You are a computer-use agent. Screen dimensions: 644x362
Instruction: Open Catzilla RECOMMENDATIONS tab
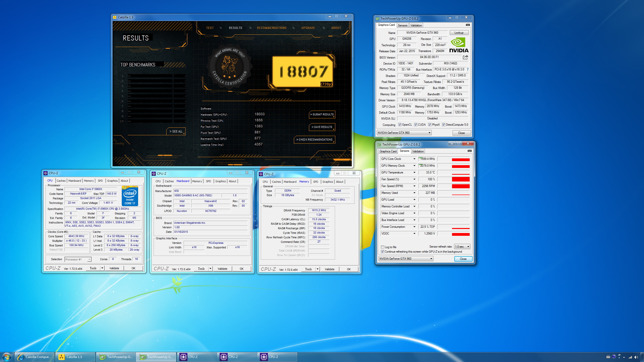(x=272, y=28)
